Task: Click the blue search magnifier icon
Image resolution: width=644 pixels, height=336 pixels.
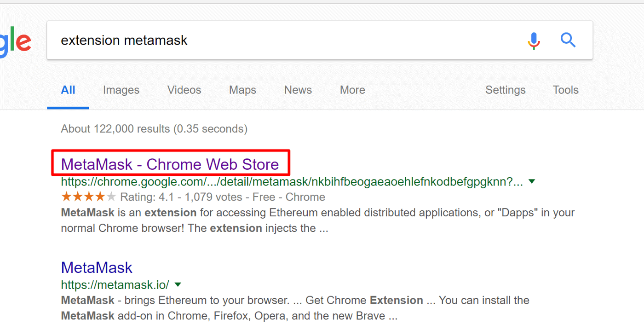Action: [568, 40]
